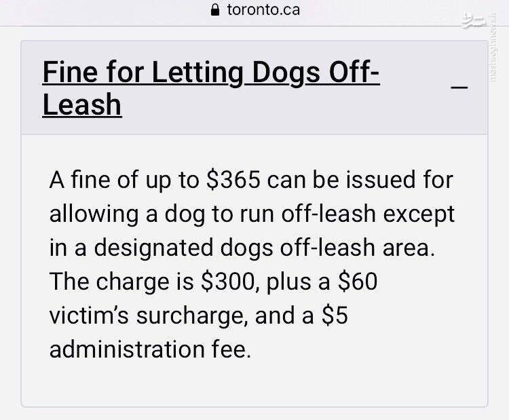Image resolution: width=509 pixels, height=420 pixels.
Task: Click the padlock icon beside toronto.ca
Action: pos(216,10)
